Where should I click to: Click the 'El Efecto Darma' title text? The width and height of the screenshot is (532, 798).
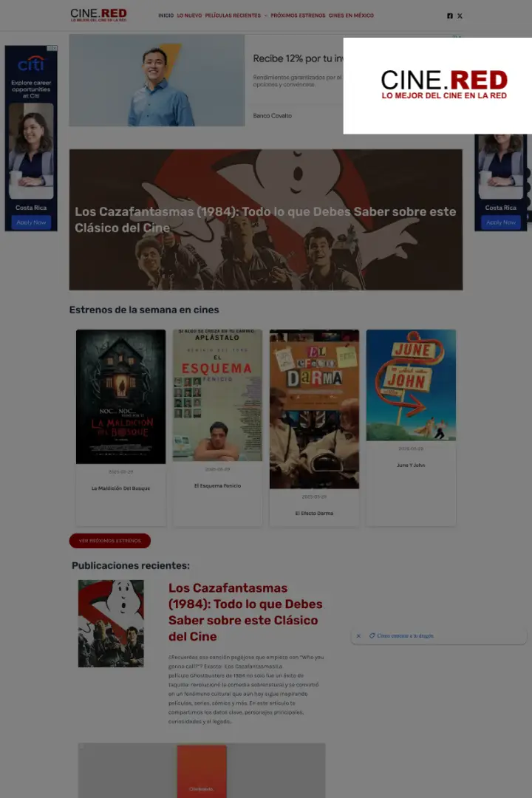pyautogui.click(x=314, y=513)
